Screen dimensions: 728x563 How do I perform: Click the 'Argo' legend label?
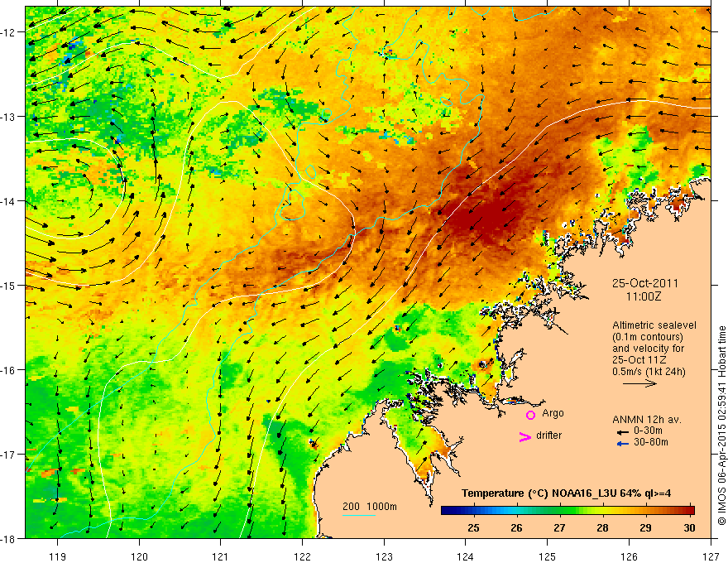pos(553,413)
